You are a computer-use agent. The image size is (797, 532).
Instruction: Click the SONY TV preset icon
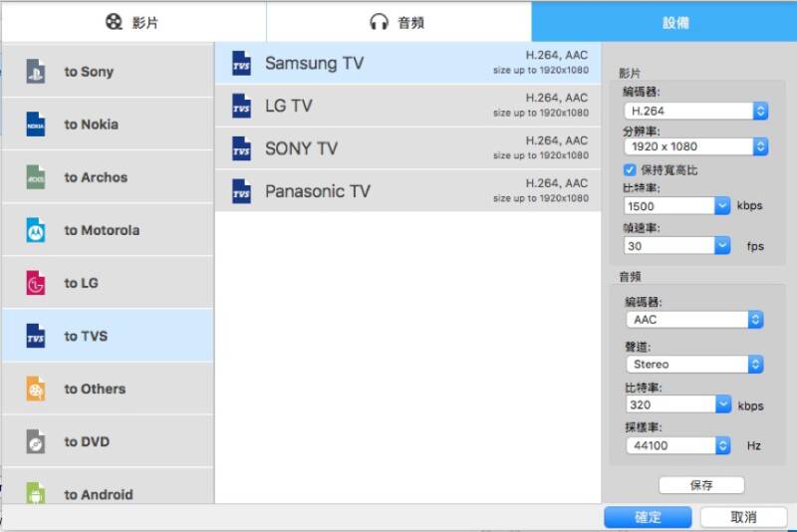click(x=241, y=148)
